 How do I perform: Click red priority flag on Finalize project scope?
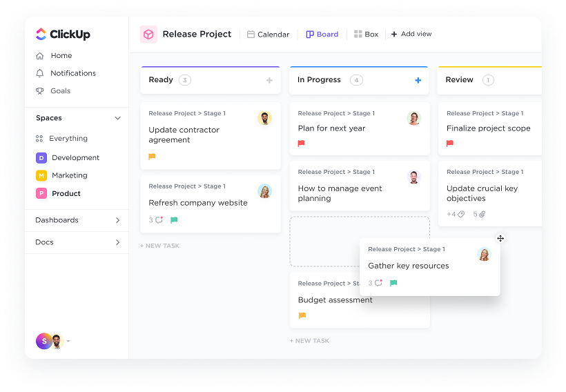point(450,144)
